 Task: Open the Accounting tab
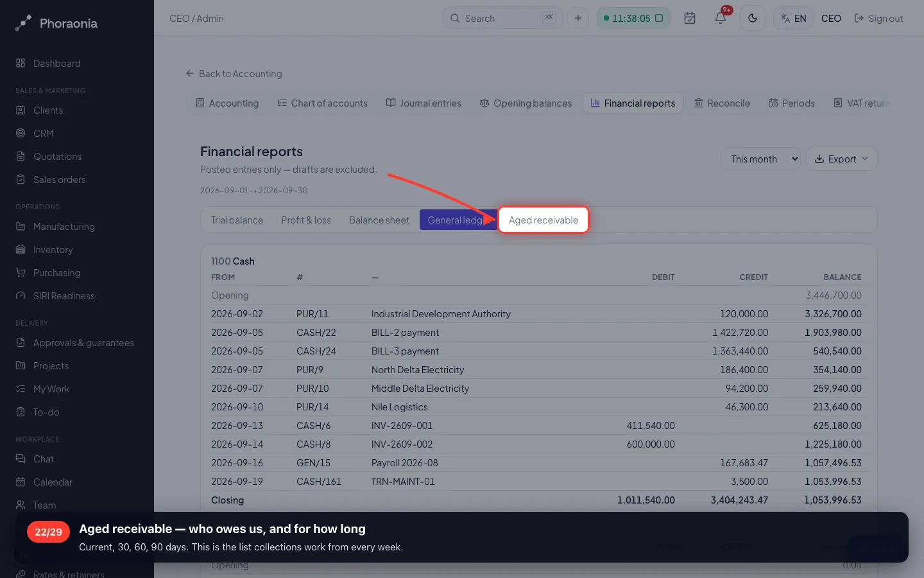pyautogui.click(x=227, y=103)
